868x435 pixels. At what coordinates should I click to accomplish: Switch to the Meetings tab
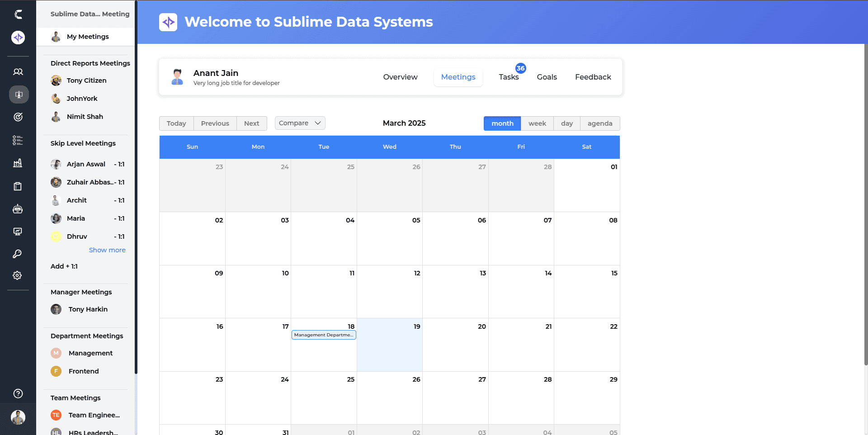458,77
